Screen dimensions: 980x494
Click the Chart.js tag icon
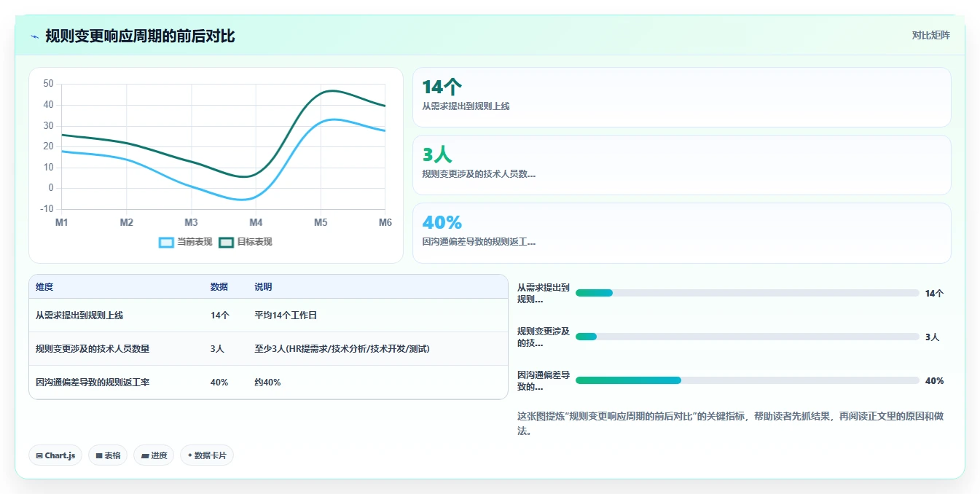click(x=39, y=455)
